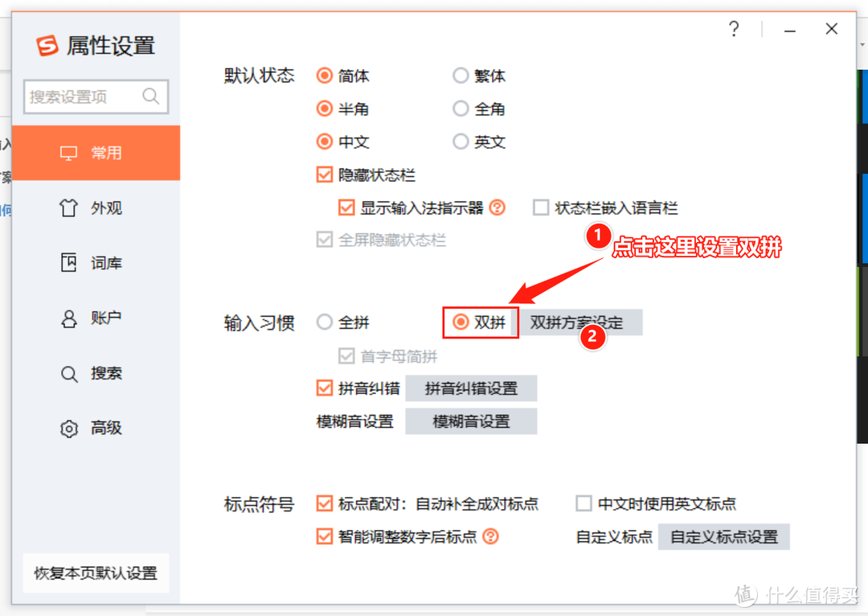This screenshot has width=868, height=616.
Task: Choose 半角 option
Action: (325, 109)
